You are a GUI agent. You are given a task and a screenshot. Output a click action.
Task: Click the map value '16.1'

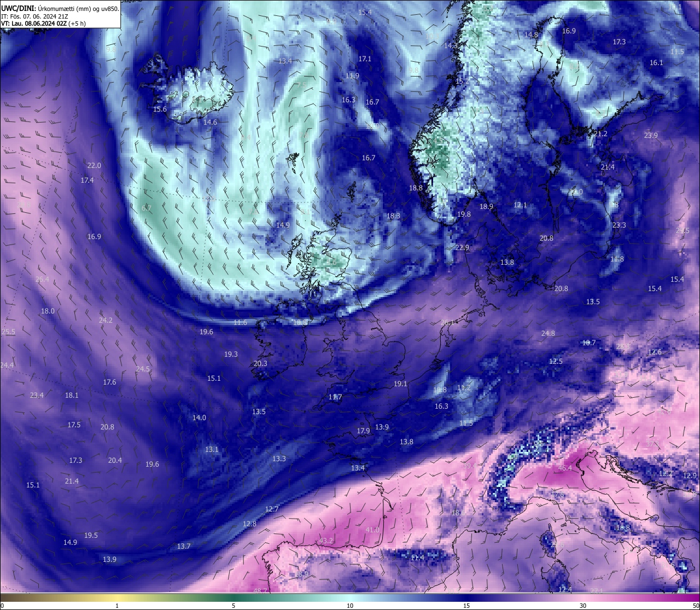coord(656,62)
